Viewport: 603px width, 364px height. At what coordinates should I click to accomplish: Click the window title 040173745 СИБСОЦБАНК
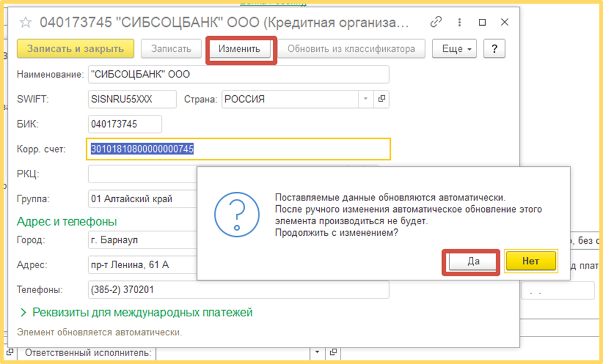click(x=224, y=23)
